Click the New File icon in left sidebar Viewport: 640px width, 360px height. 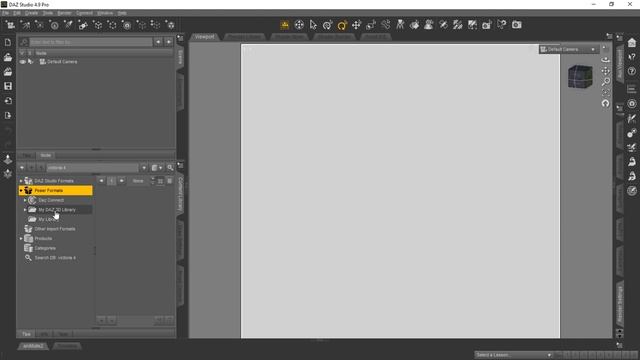8,42
